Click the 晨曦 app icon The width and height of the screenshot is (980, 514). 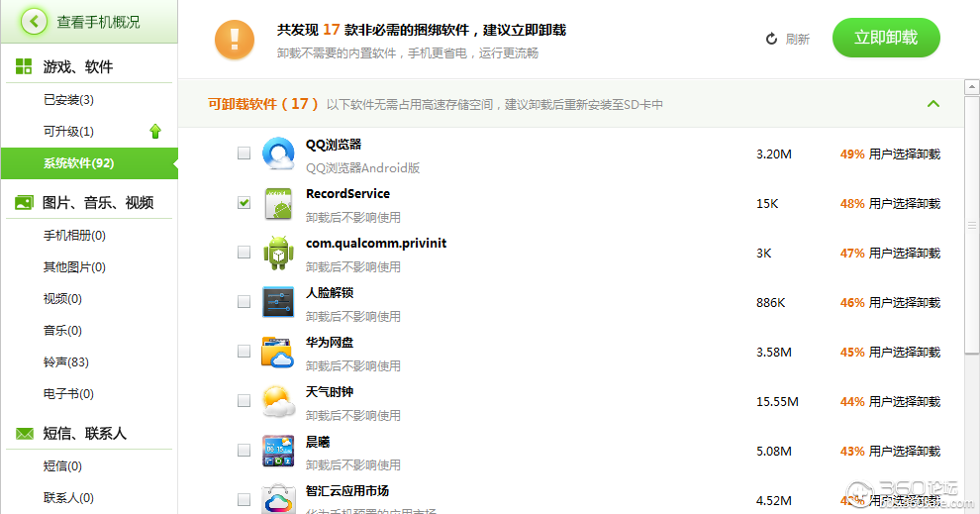click(278, 451)
